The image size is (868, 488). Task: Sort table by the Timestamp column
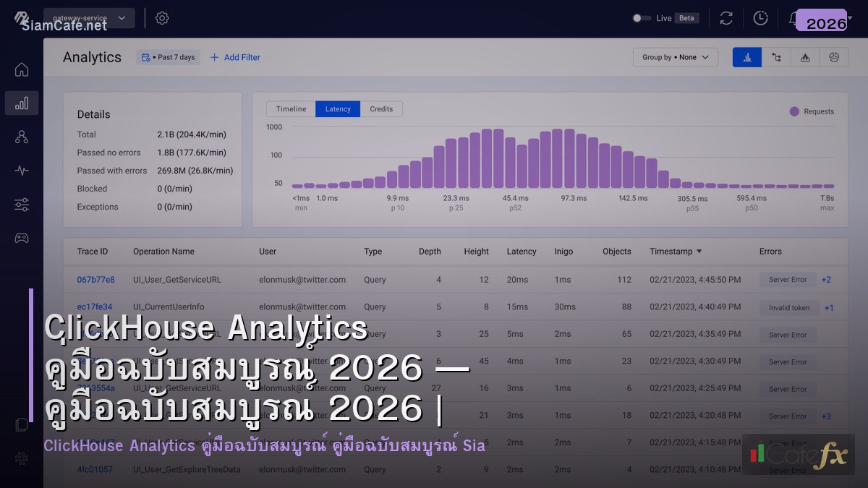click(676, 252)
